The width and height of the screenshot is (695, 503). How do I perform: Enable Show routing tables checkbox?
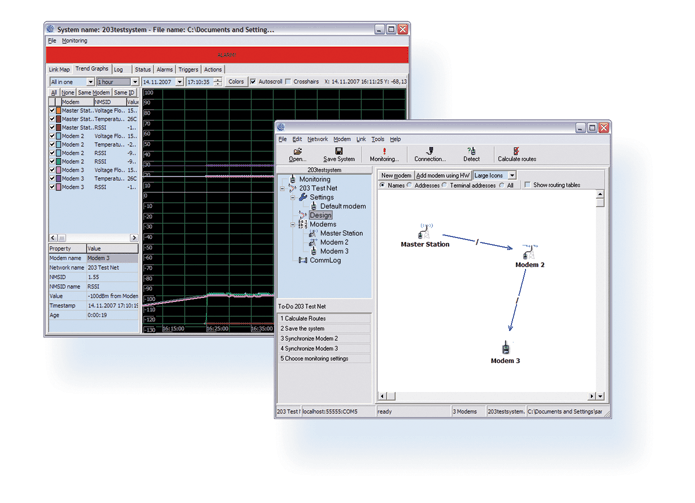[527, 185]
